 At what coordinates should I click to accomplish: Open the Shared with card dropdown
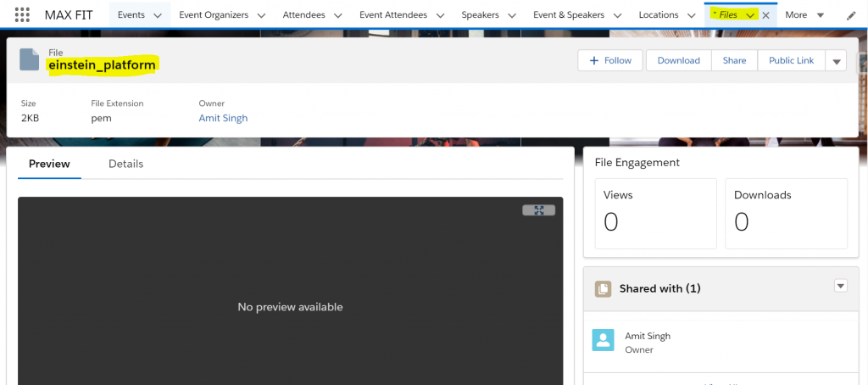tap(841, 286)
